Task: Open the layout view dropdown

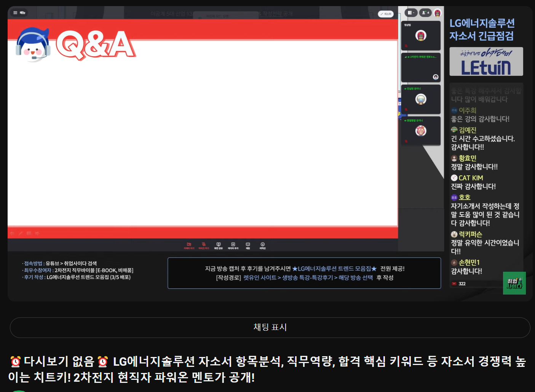Action: (x=411, y=13)
